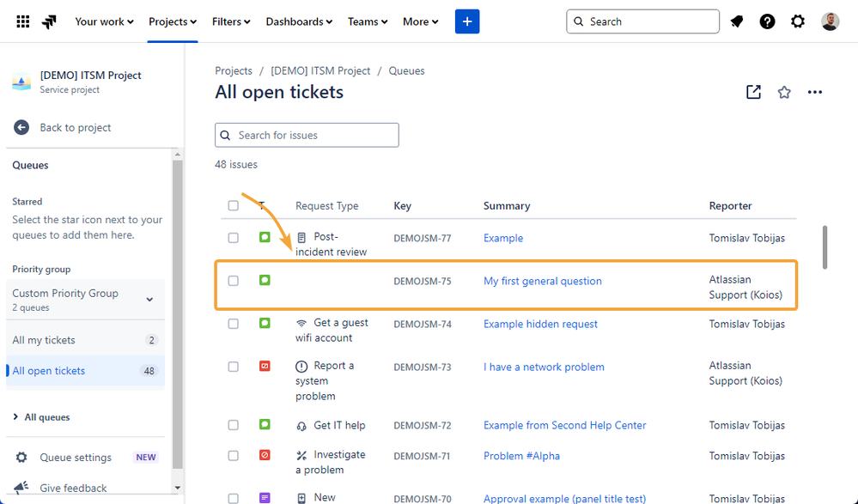Open Queue settings in sidebar
This screenshot has height=504, width=858.
tap(85, 457)
